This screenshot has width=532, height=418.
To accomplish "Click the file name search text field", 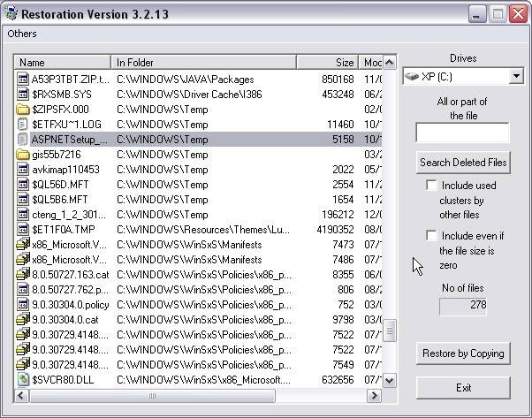I will (462, 133).
